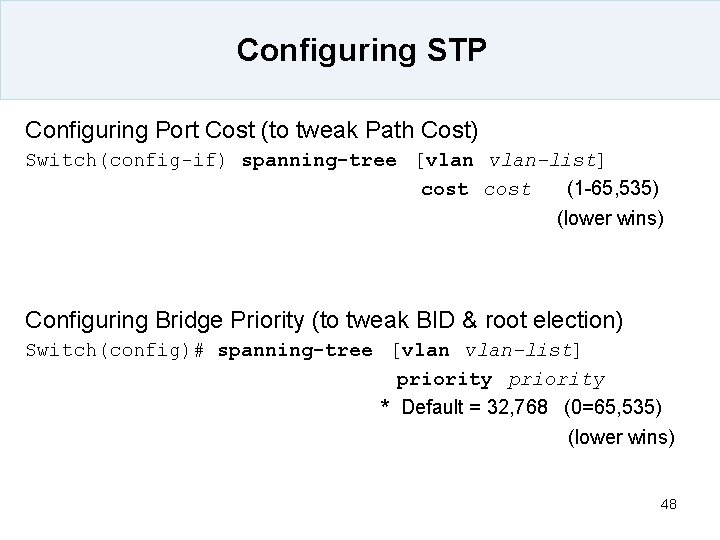Screen dimensions: 720x540
Task: Select the Default = 32,768 text
Action: coord(475,407)
